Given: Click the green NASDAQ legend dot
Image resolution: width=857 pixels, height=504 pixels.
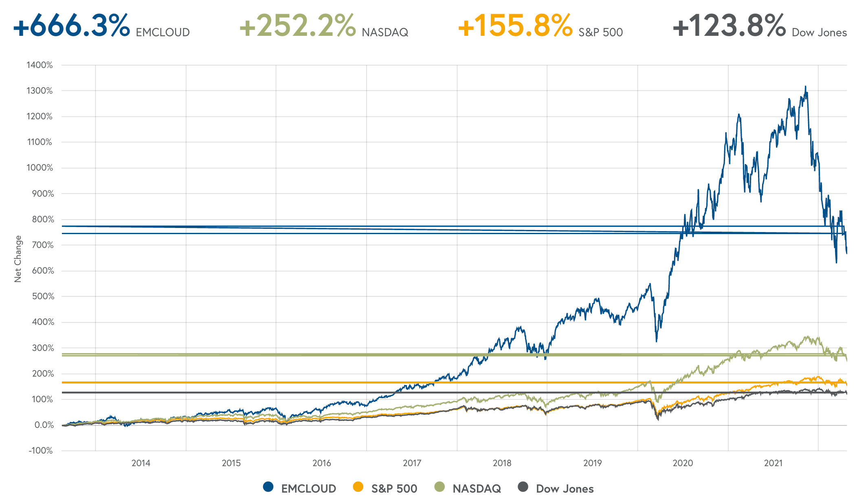Looking at the screenshot, I should [x=439, y=486].
